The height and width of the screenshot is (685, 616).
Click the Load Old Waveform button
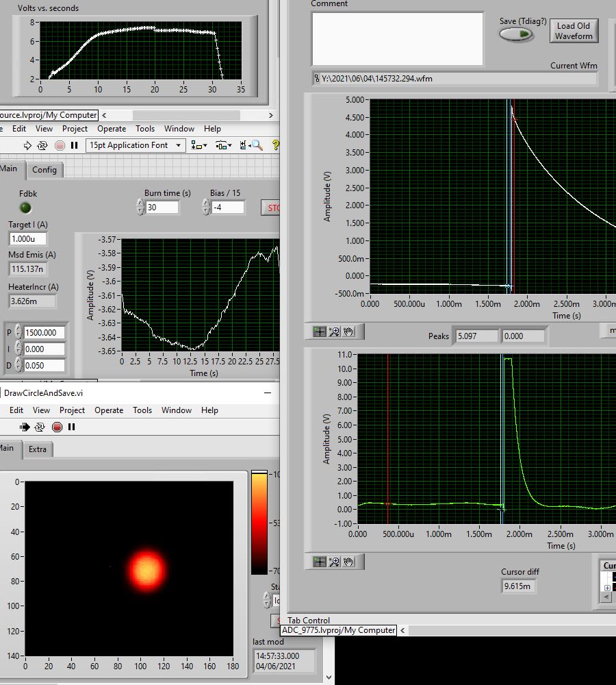(x=573, y=31)
